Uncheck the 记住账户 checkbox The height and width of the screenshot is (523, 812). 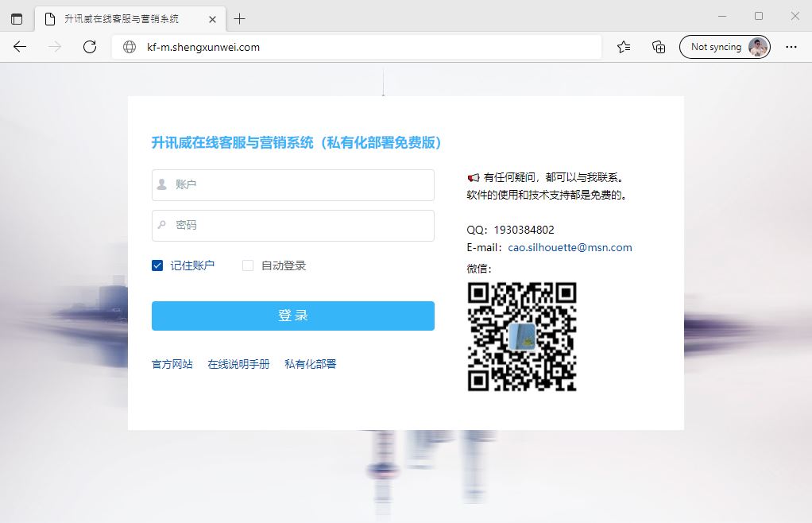157,265
